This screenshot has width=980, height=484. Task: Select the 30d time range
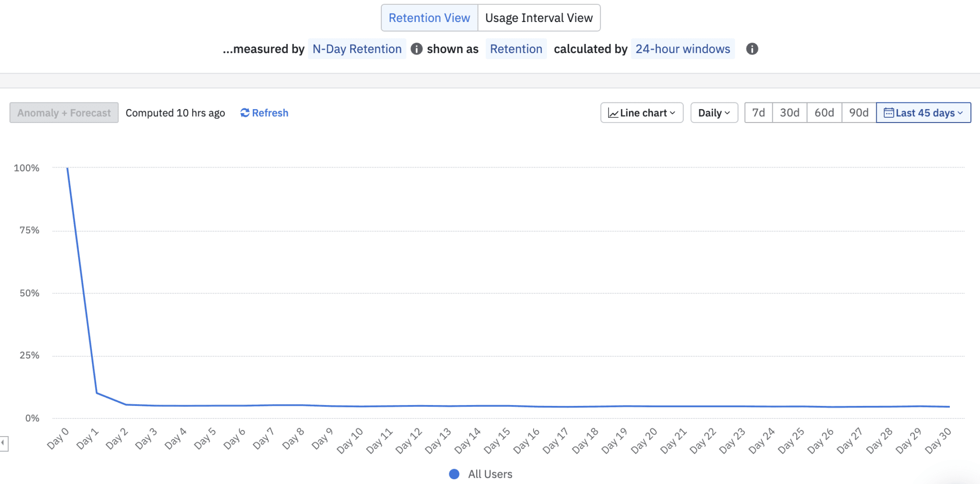790,113
